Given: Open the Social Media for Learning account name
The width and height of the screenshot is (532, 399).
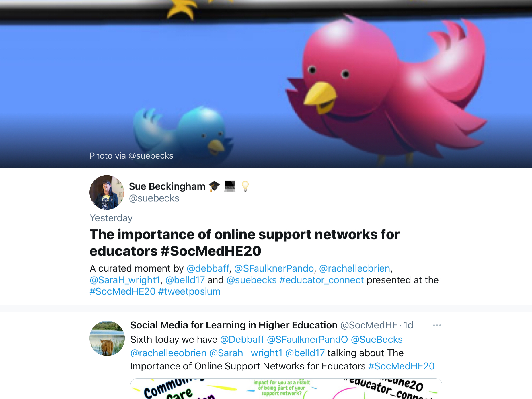Looking at the screenshot, I should point(234,325).
